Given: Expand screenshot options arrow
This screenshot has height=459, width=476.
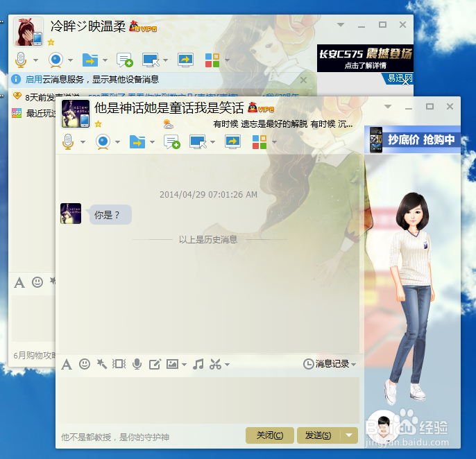Looking at the screenshot, I should [227, 364].
